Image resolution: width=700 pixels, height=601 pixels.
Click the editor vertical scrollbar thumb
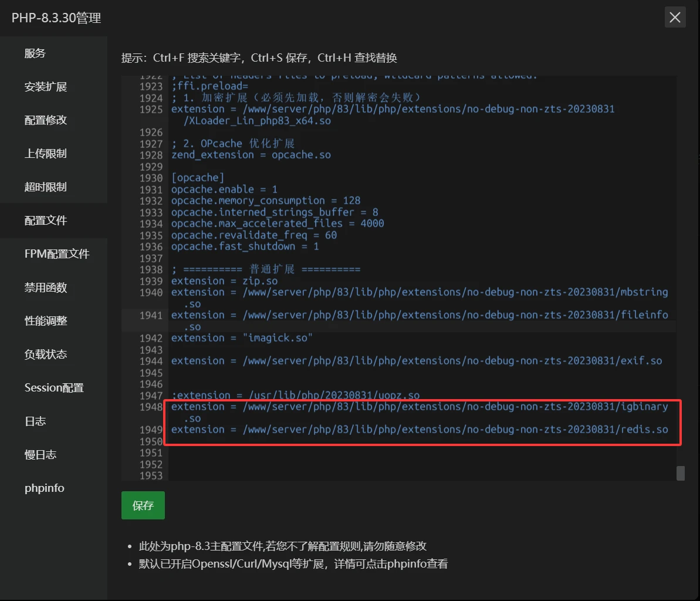click(681, 473)
